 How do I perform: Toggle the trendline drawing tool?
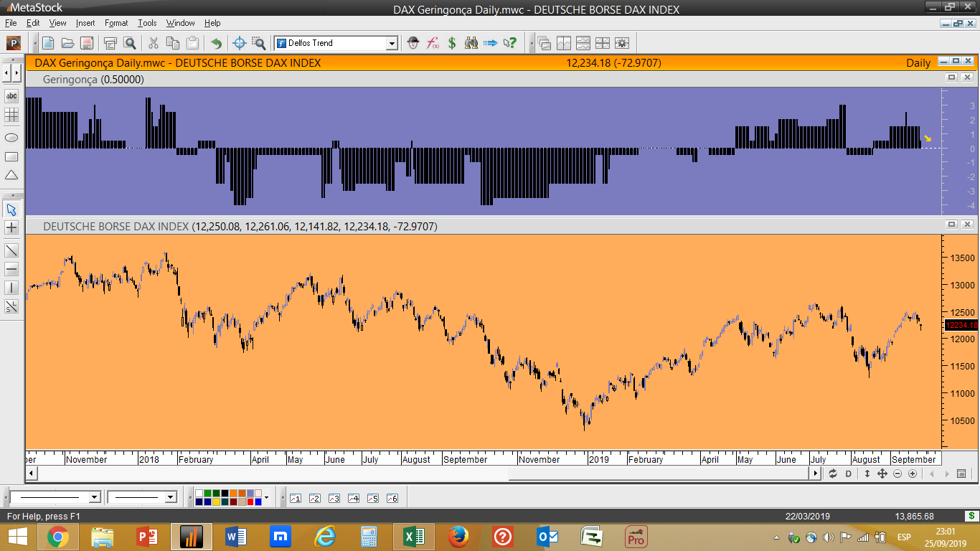pos(11,250)
